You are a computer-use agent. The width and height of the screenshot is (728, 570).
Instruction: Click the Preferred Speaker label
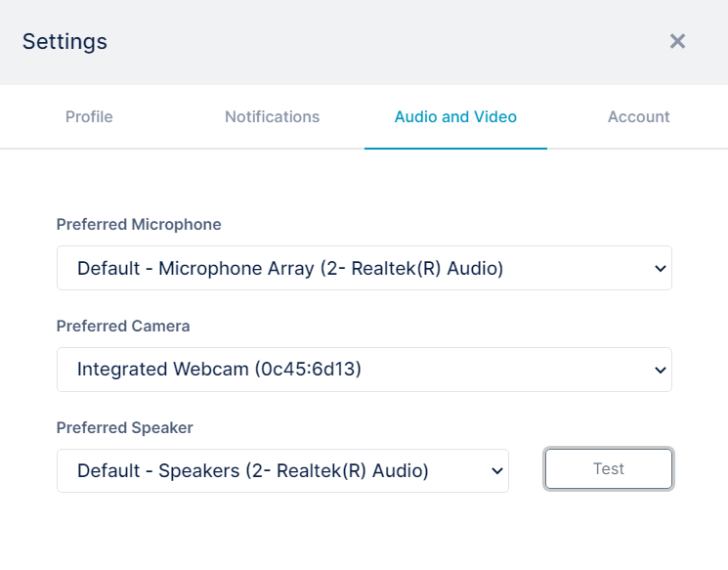coord(124,428)
